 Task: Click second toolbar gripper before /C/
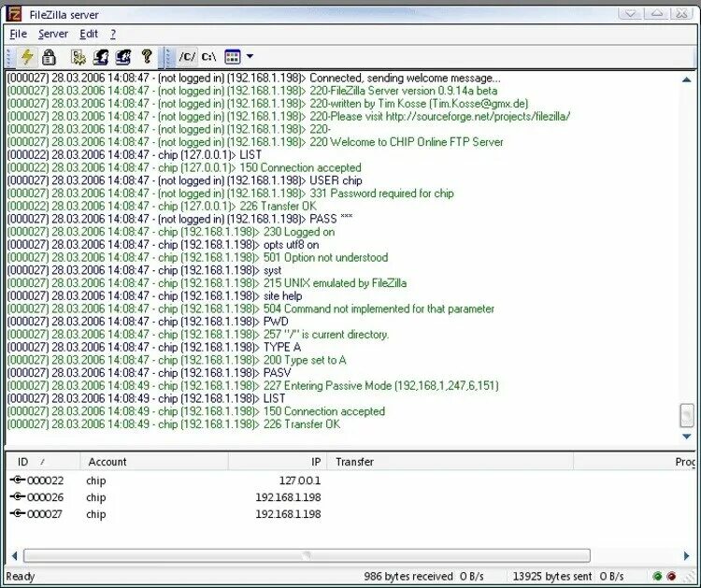point(168,57)
